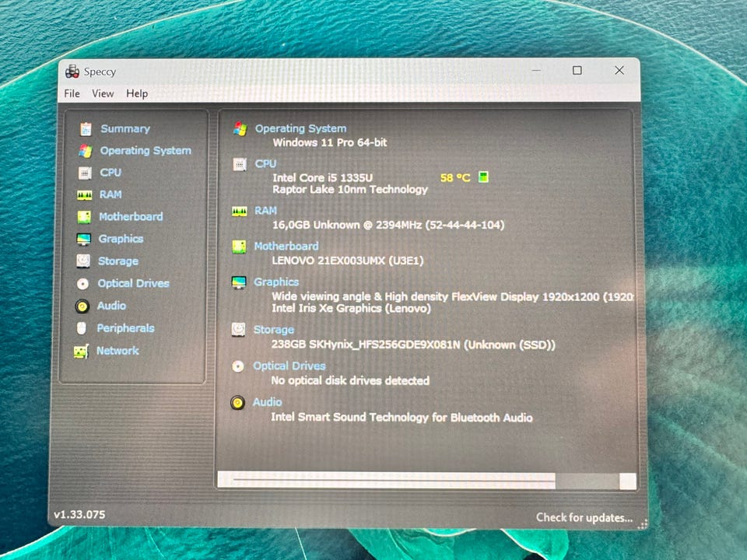The image size is (747, 560).
Task: Click the Motherboard icon in summary panel
Action: click(x=239, y=247)
